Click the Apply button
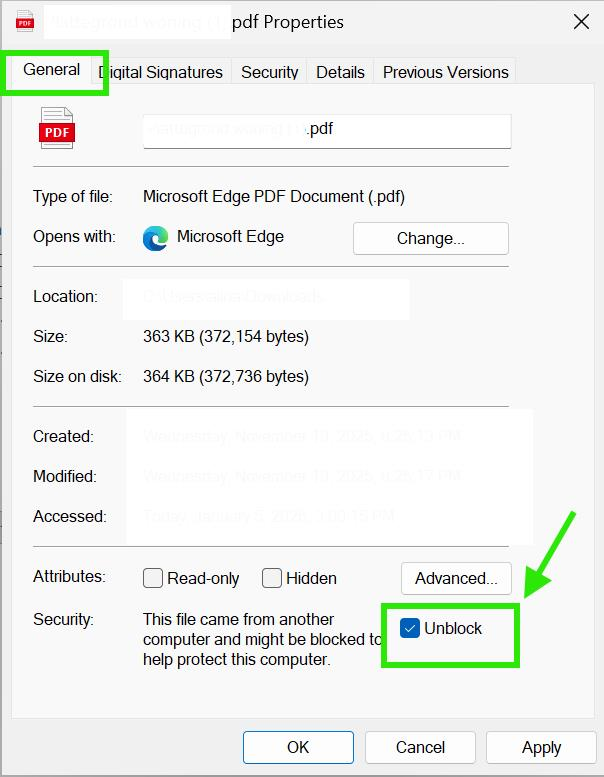Screen dimensions: 604x777 541,747
